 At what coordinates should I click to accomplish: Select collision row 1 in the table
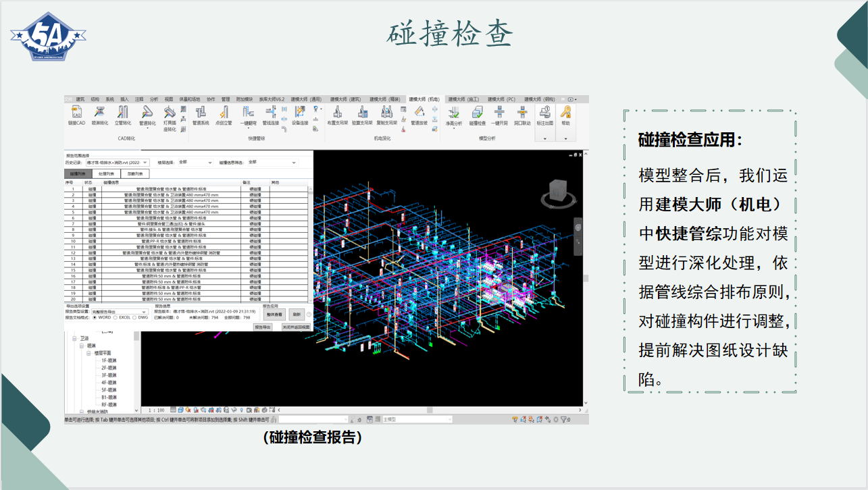pos(186,189)
